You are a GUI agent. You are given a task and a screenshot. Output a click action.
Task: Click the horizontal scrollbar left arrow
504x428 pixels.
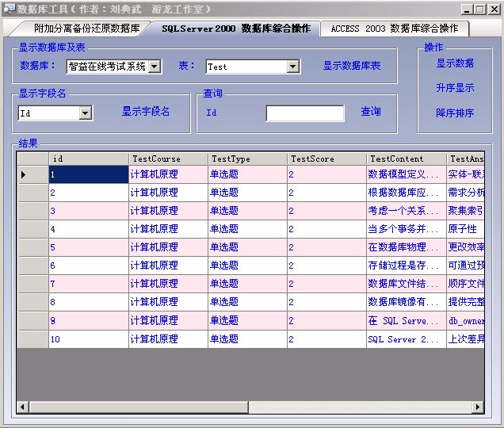[x=23, y=407]
